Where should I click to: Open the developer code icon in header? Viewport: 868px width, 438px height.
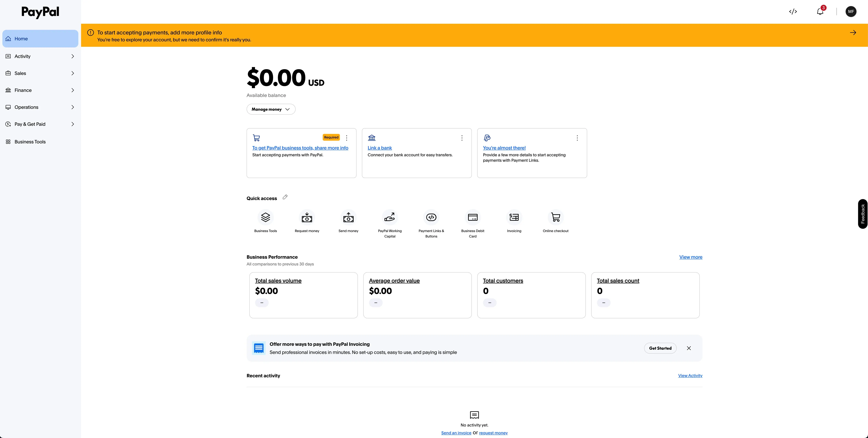[x=793, y=12]
